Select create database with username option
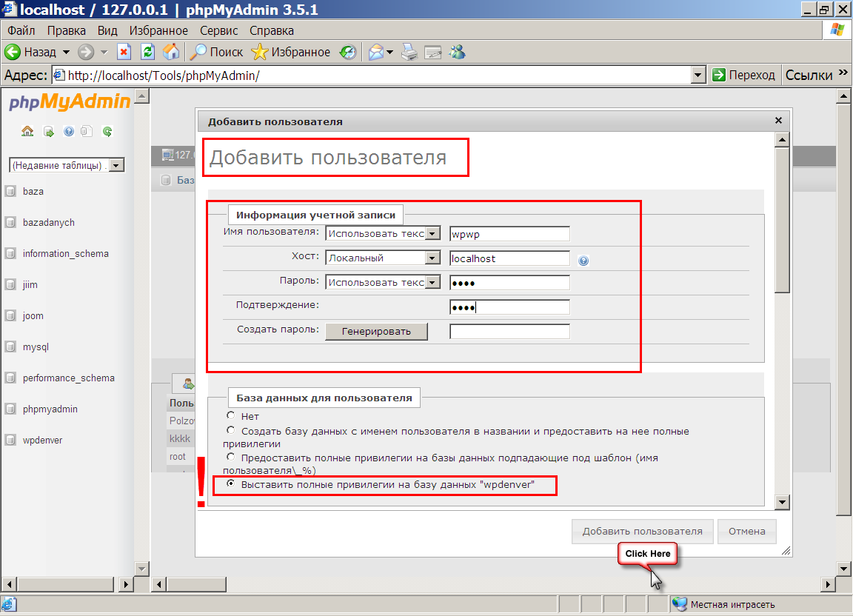 click(x=231, y=430)
